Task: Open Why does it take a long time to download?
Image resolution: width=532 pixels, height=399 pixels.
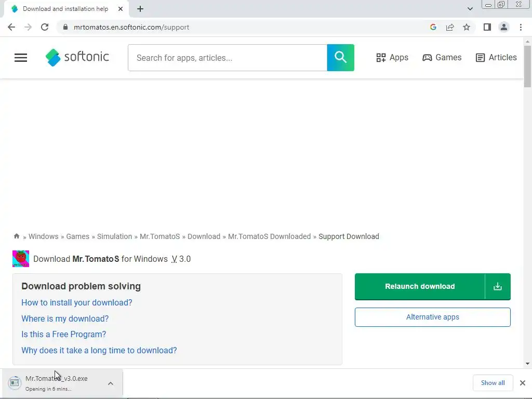Action: click(x=99, y=351)
